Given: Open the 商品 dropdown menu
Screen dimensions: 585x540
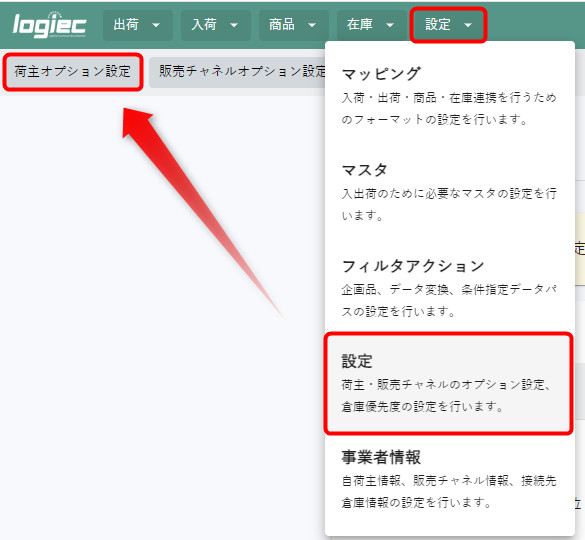Looking at the screenshot, I should [x=294, y=25].
